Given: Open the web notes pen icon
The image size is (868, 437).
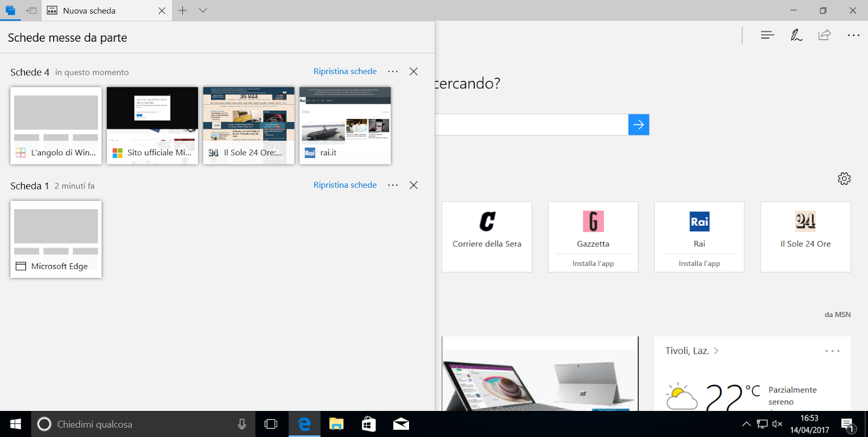Looking at the screenshot, I should pyautogui.click(x=796, y=35).
